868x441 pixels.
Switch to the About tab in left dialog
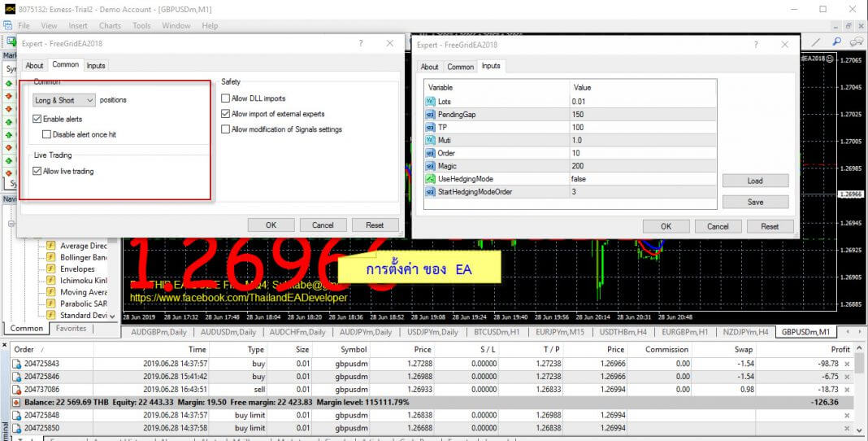[34, 65]
